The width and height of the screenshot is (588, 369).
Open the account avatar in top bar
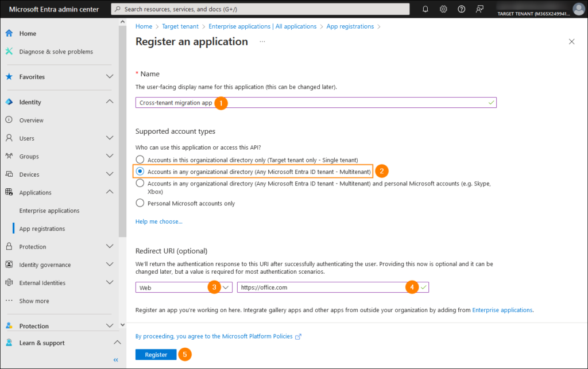[x=578, y=9]
